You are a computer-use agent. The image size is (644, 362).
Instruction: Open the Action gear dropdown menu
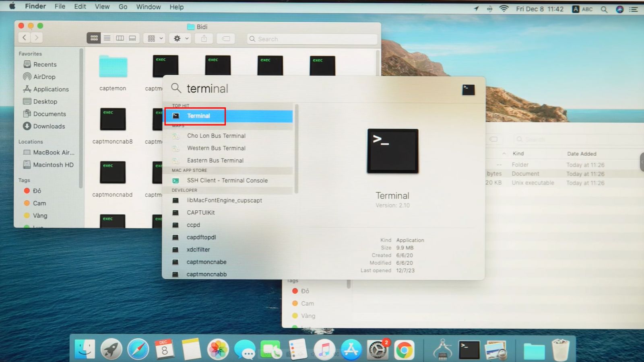180,39
